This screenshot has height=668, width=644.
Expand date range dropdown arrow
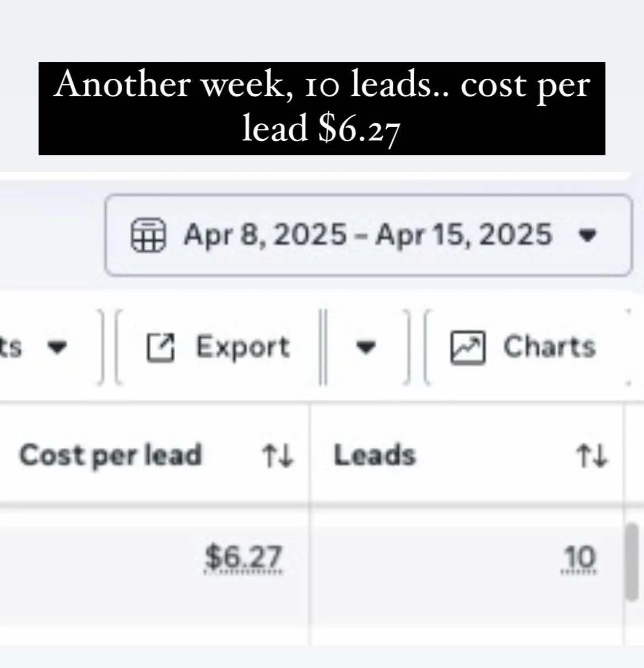(x=588, y=236)
